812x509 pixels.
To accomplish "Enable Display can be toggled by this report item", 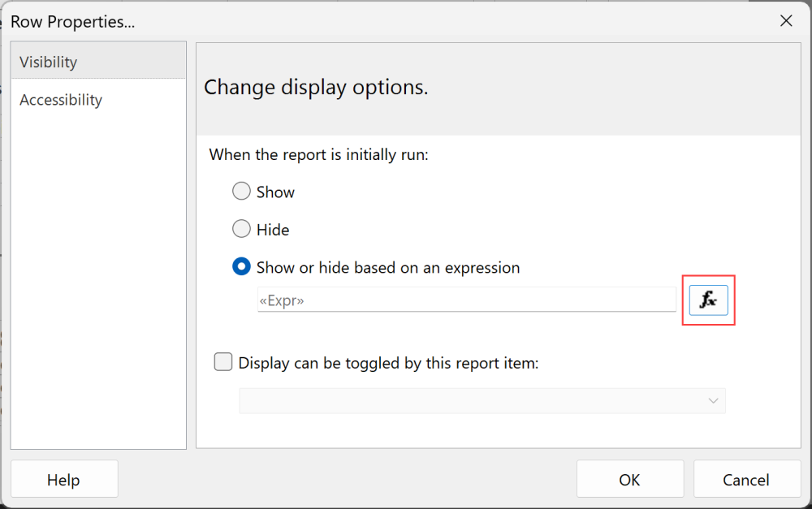I will tap(222, 361).
